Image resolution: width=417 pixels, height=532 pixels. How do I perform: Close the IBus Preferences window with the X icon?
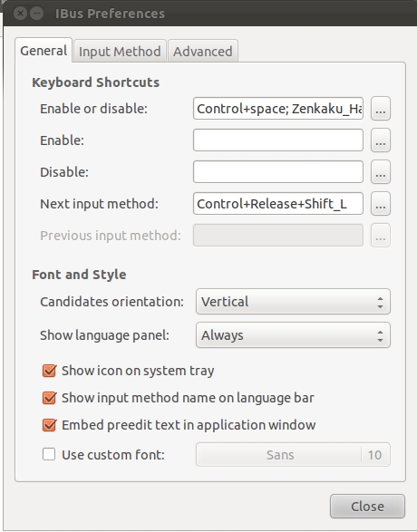20,14
